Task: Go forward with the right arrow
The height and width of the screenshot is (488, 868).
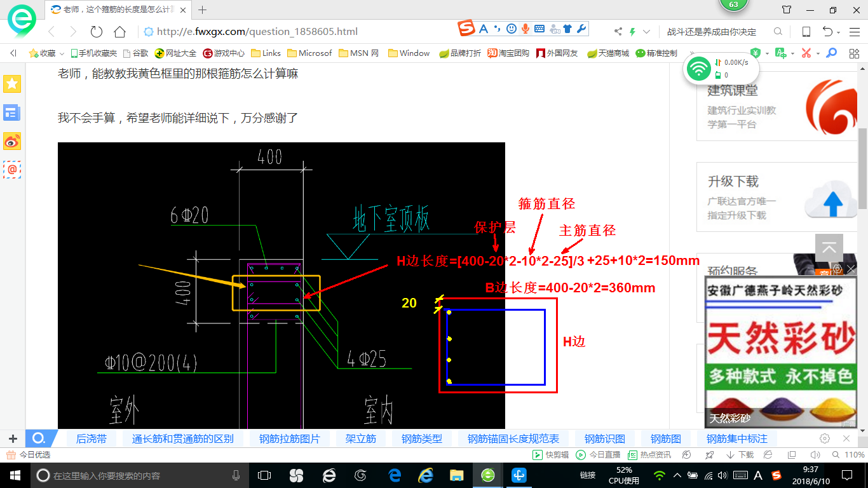Action: point(73,32)
